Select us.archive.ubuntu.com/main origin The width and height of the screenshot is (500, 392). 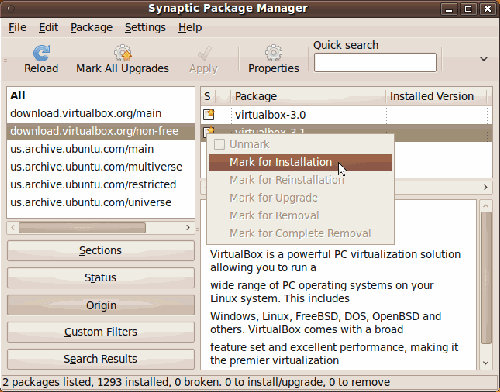(x=101, y=149)
